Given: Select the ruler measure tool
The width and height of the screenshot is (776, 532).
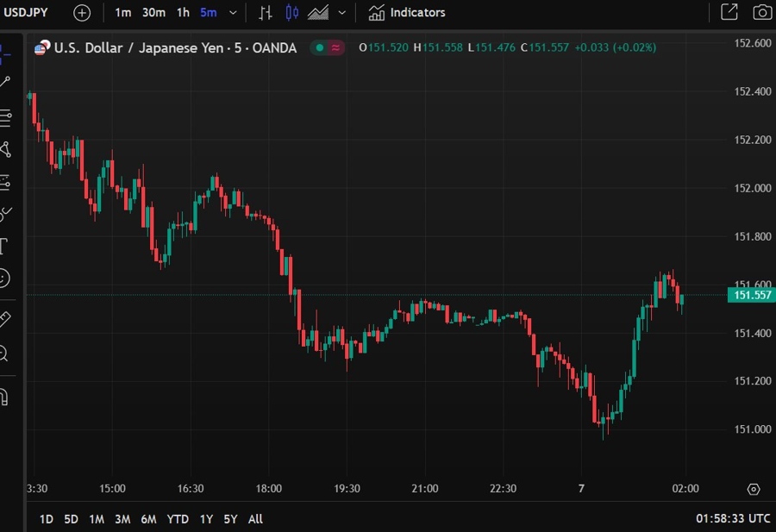Looking at the screenshot, I should tap(4, 319).
